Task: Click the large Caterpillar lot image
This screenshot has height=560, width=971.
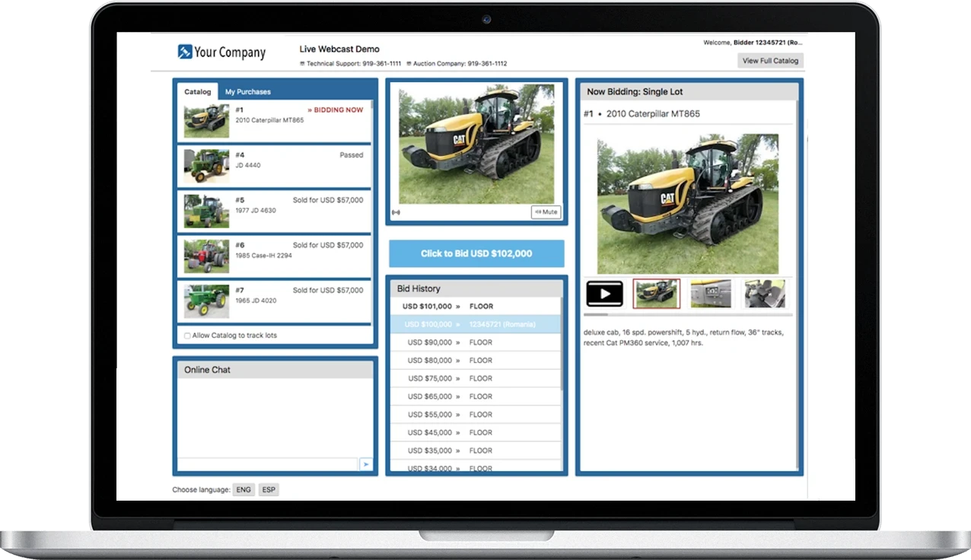Action: pyautogui.click(x=688, y=204)
